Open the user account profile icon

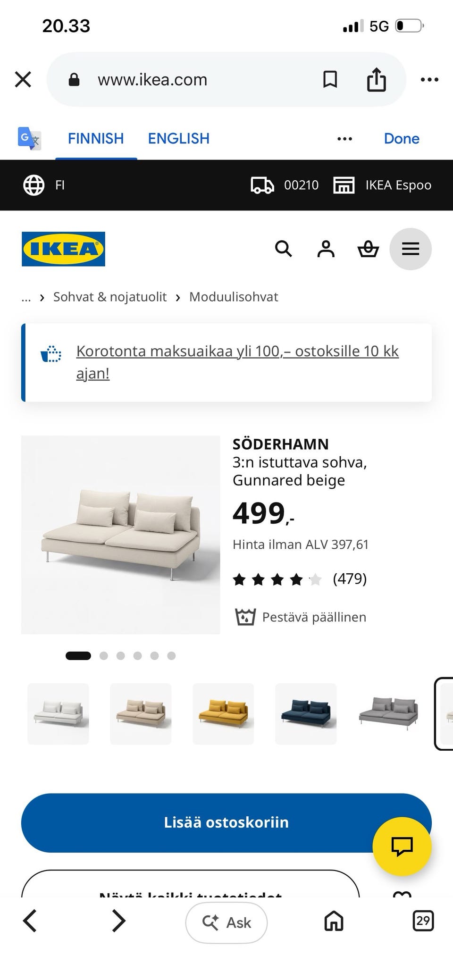coord(326,249)
